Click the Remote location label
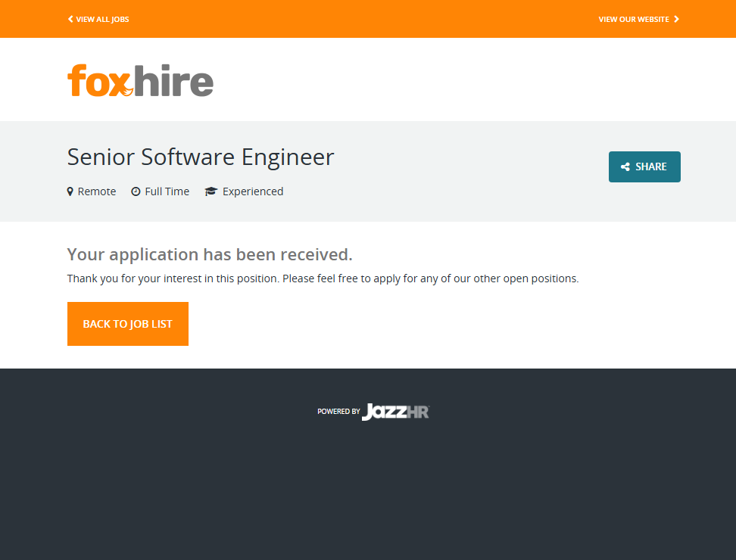The height and width of the screenshot is (560, 736). [97, 191]
